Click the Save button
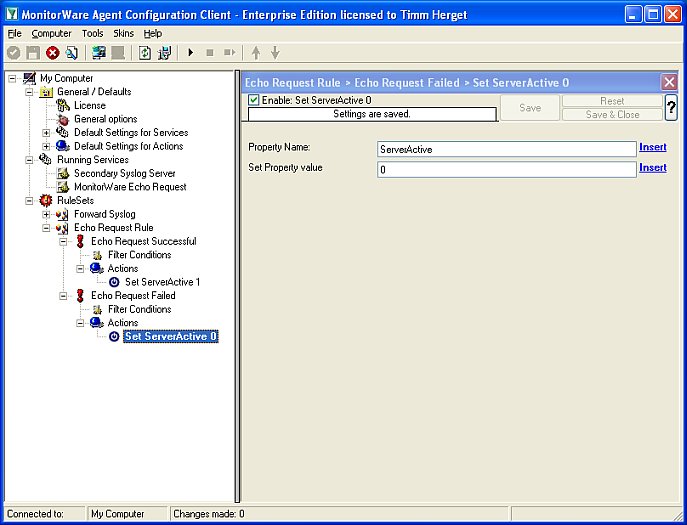The height and width of the screenshot is (525, 687). pos(530,107)
